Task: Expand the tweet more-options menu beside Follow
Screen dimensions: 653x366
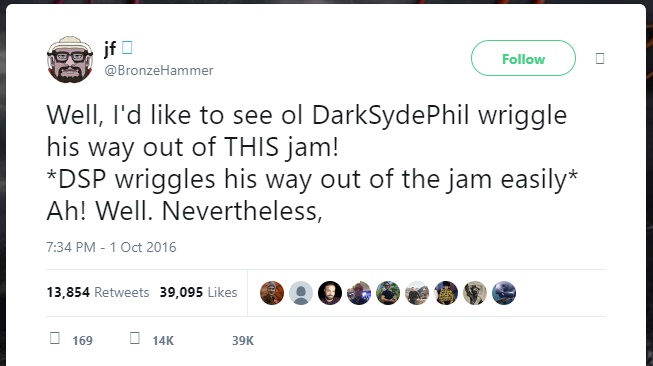Action: tap(600, 58)
